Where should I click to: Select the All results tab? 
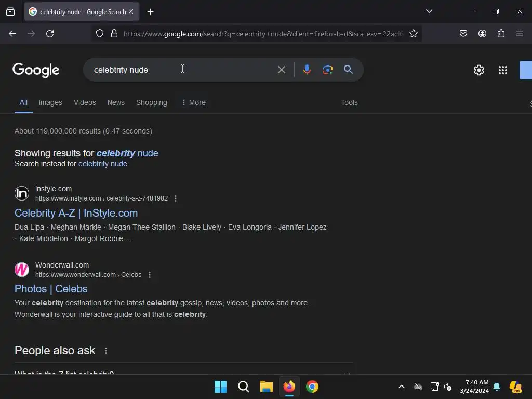pyautogui.click(x=23, y=102)
